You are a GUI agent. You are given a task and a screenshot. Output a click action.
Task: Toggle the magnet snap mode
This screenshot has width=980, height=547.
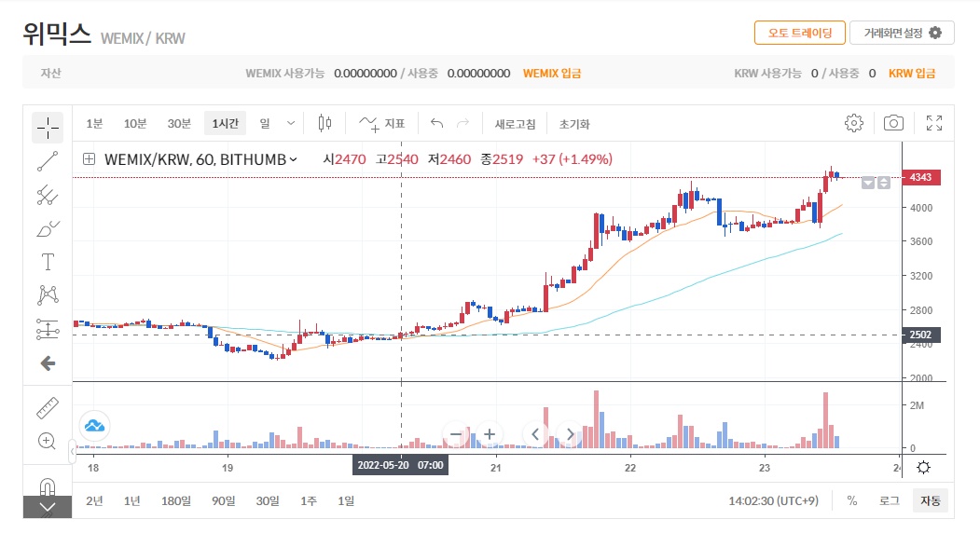click(x=48, y=485)
